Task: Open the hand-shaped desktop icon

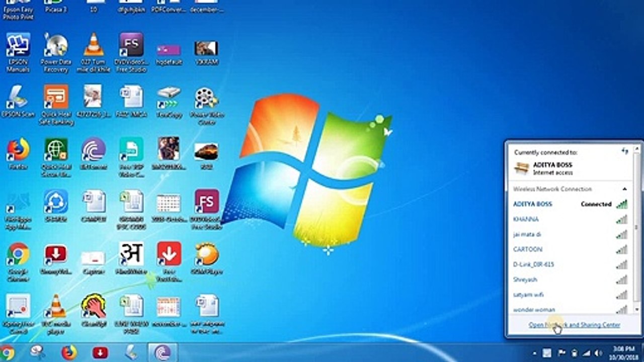Action: pyautogui.click(x=94, y=310)
